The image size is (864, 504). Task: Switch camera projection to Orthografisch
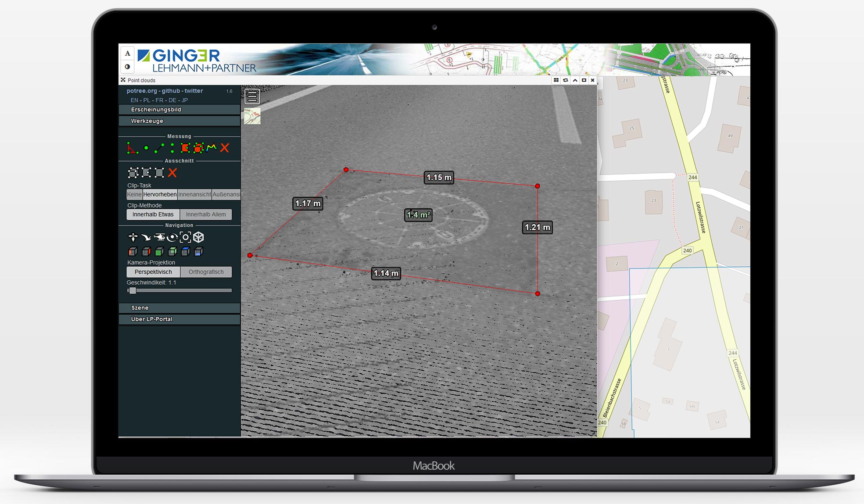coord(206,272)
